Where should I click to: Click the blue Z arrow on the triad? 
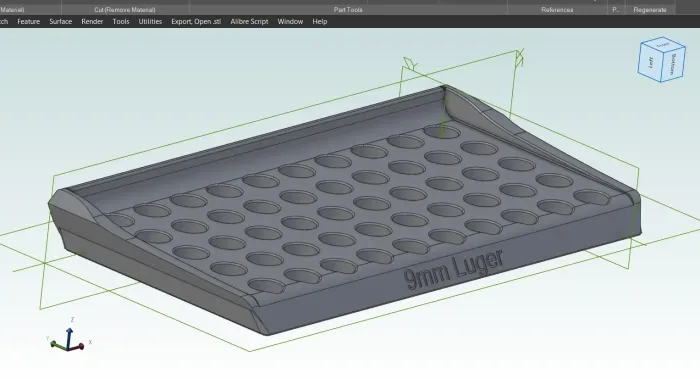[69, 337]
